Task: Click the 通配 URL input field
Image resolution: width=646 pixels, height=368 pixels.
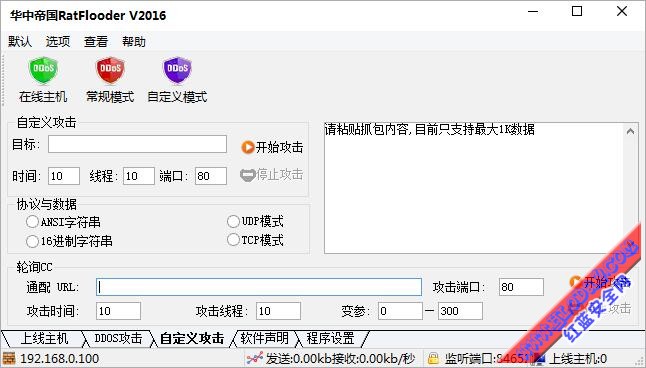Action: coord(259,287)
